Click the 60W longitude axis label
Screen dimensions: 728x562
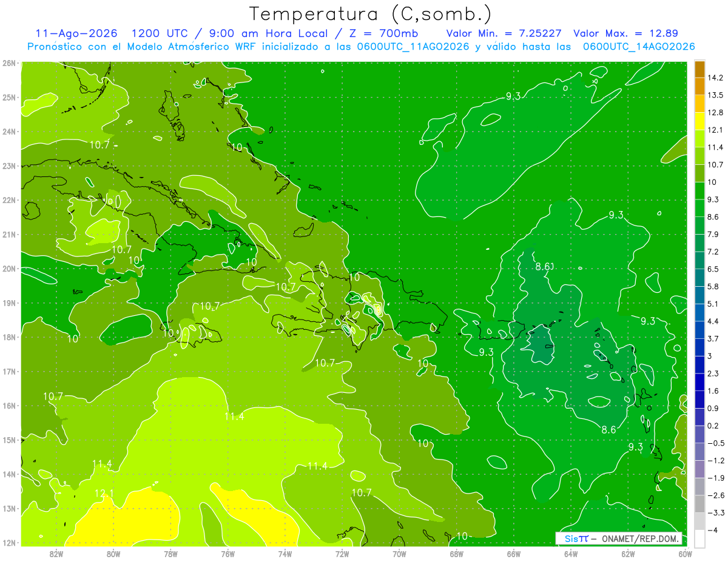tap(685, 553)
